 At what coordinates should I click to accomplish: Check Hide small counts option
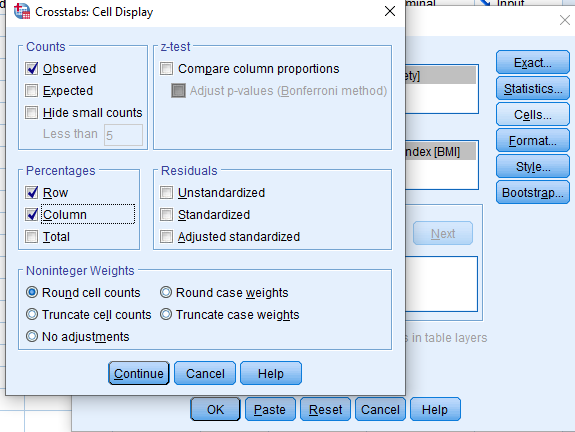(32, 113)
